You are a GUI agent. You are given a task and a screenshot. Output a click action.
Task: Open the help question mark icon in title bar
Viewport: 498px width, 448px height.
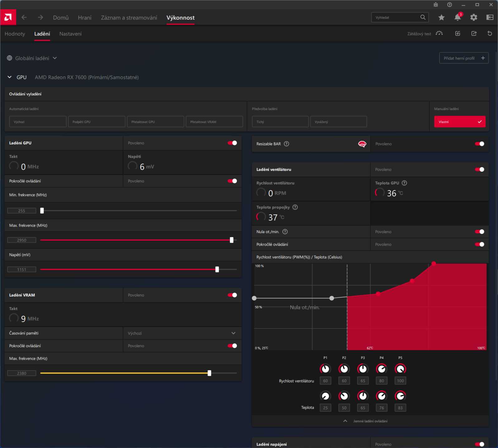[x=449, y=5]
